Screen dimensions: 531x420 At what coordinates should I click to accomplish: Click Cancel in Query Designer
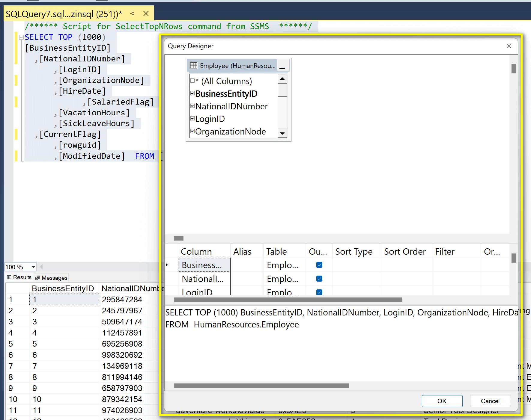(x=490, y=401)
